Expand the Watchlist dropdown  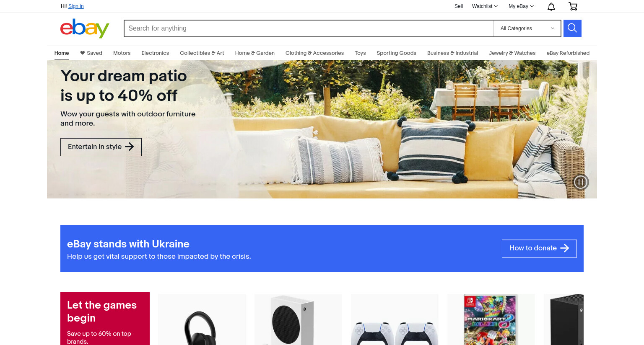click(485, 6)
